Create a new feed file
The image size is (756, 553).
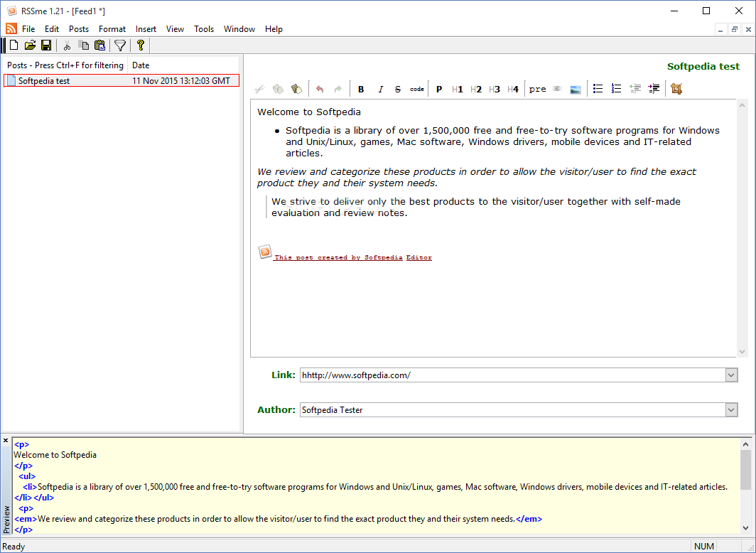tap(14, 45)
